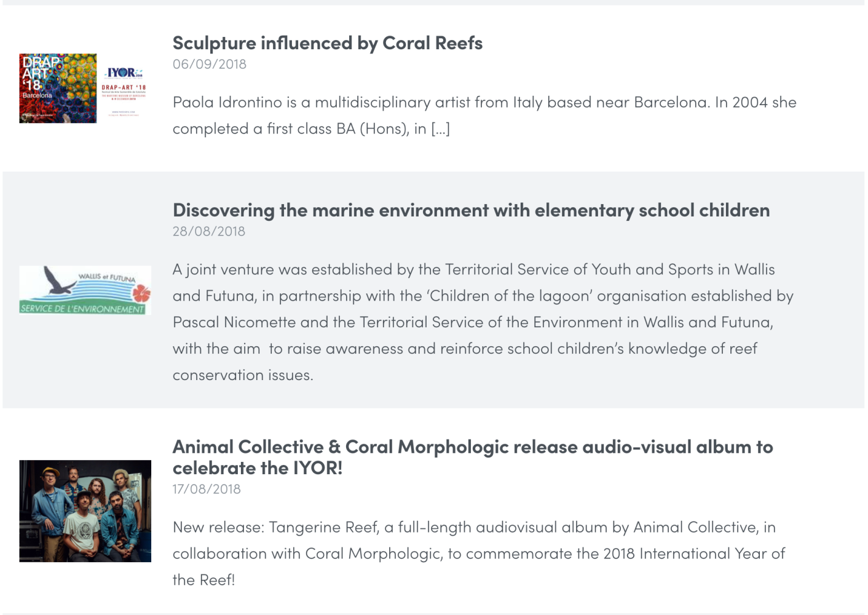This screenshot has width=868, height=615.
Task: Click the 17/08/2018 post date
Action: point(207,489)
